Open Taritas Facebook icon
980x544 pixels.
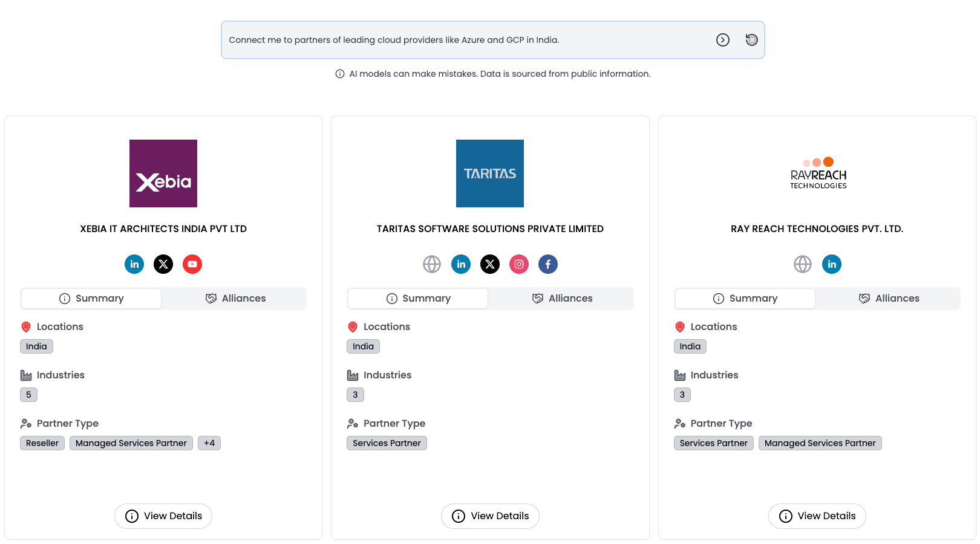[548, 264]
